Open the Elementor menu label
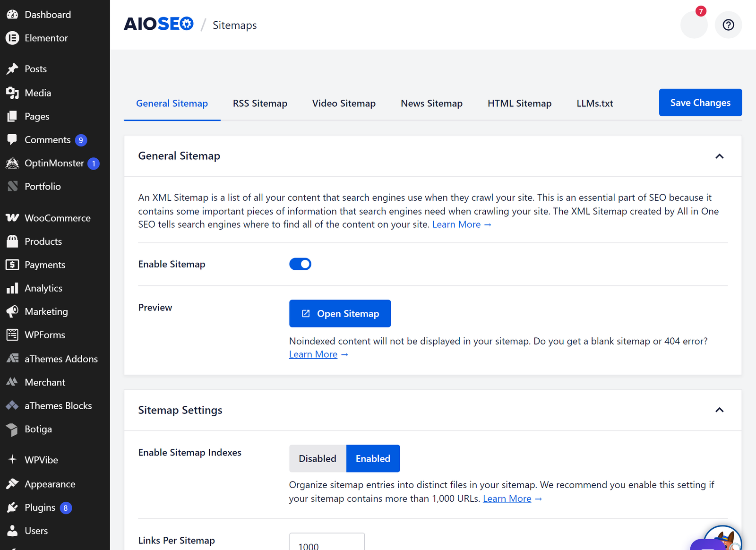The height and width of the screenshot is (550, 756). [46, 38]
